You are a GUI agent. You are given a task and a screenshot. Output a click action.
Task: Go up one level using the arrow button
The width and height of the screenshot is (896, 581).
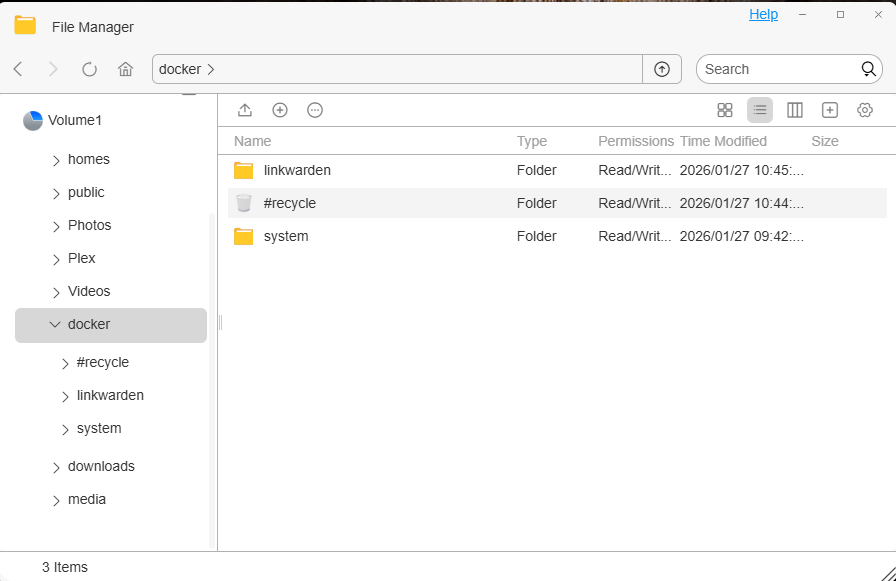click(x=662, y=69)
